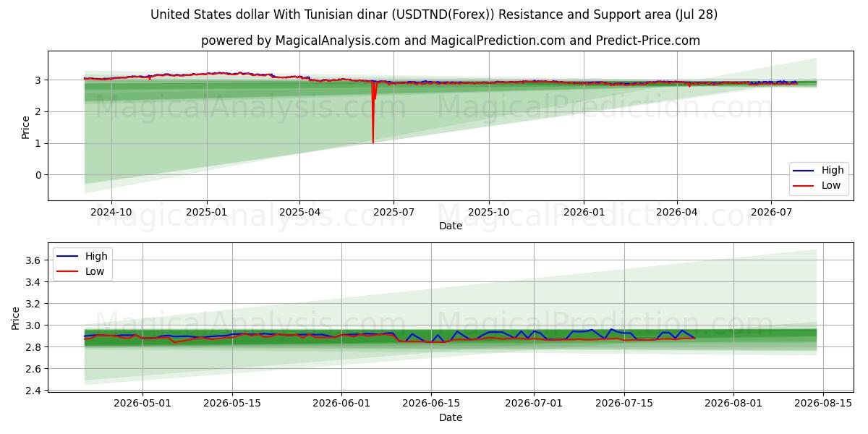Click the '2025-01' date tick label

click(207, 212)
